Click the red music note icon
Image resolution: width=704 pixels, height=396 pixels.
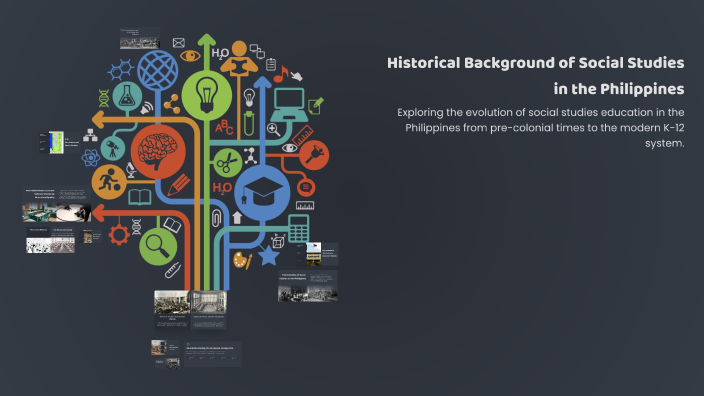coord(281,74)
